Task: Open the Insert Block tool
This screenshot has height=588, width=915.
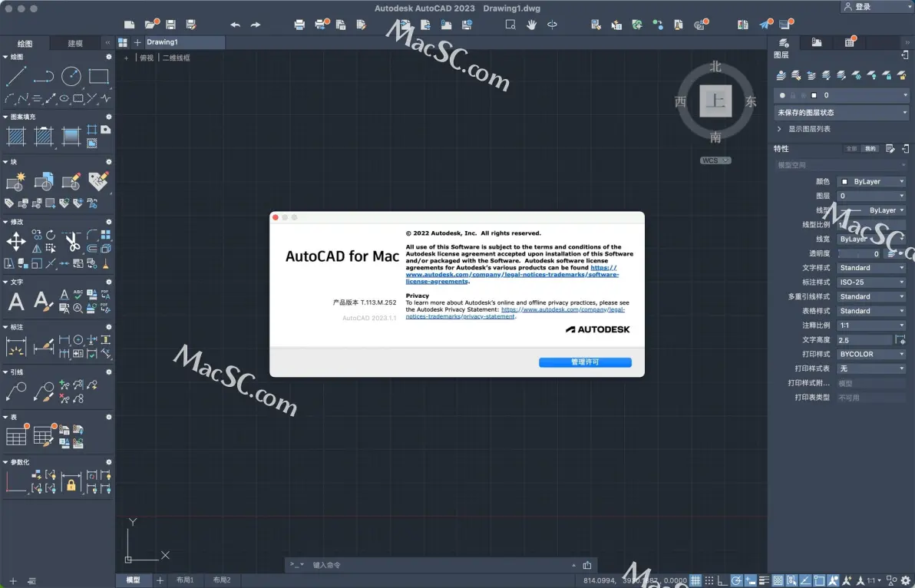Action: pyautogui.click(x=43, y=181)
